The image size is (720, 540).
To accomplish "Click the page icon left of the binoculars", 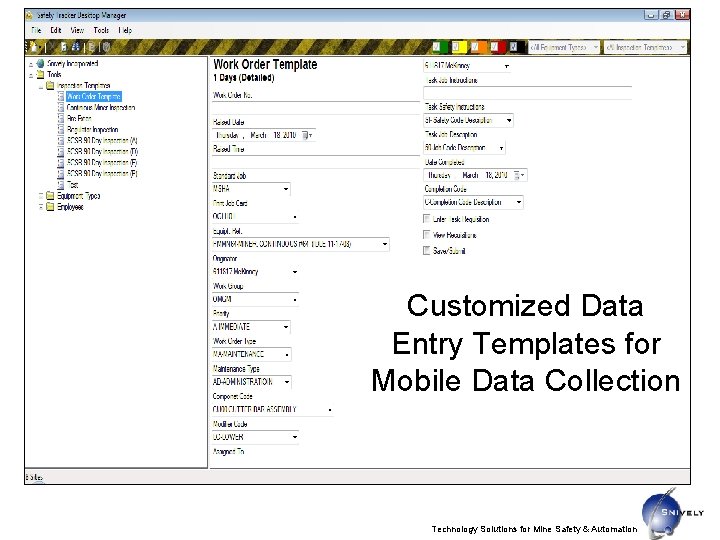I will [x=64, y=47].
